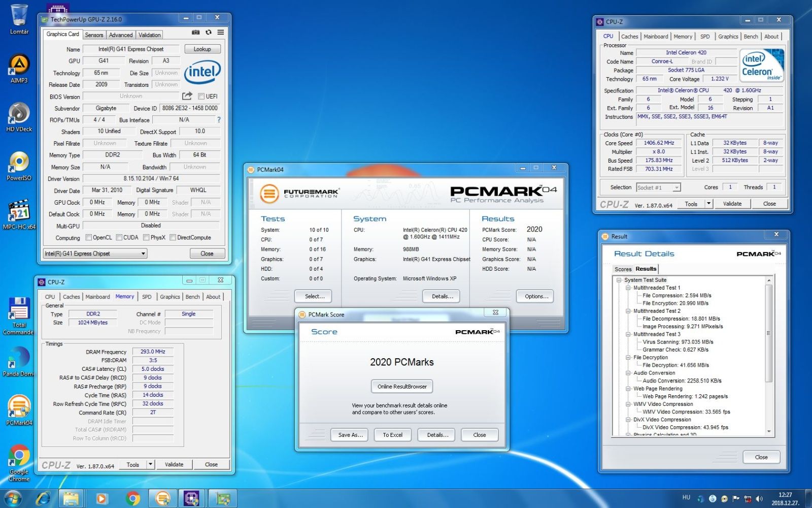
Task: Open Internet Explorer from the taskbar
Action: [43, 499]
